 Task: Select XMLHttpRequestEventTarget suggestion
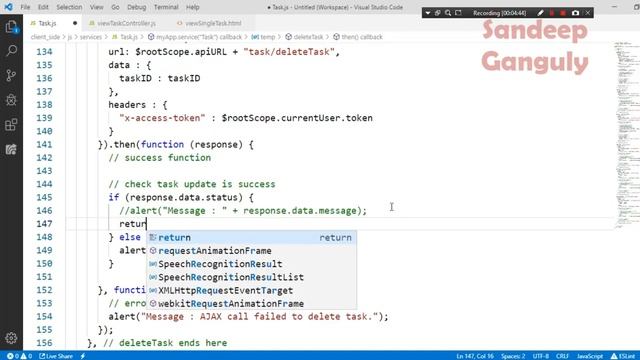[251, 290]
